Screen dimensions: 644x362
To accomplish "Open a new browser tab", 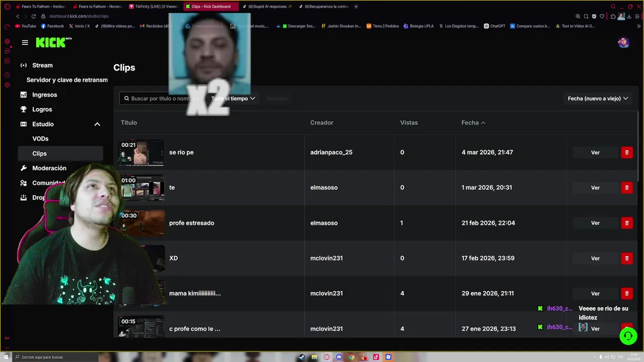I will 356,7.
